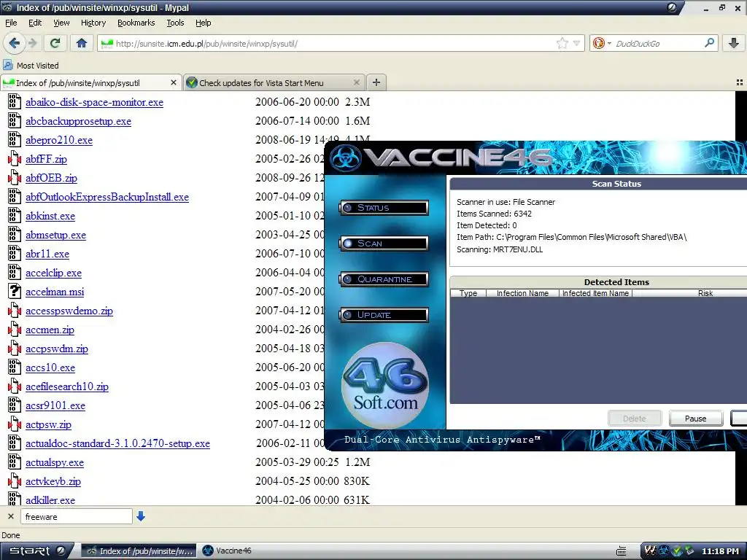747x560 pixels.
Task: Open abaiko-disk-space-monitor.exe link
Action: [x=94, y=102]
